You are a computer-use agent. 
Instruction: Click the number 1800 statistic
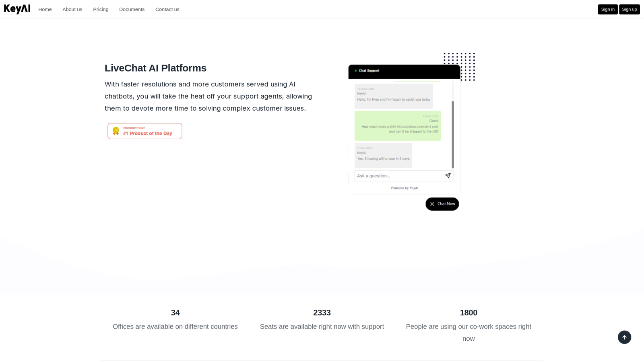469,313
